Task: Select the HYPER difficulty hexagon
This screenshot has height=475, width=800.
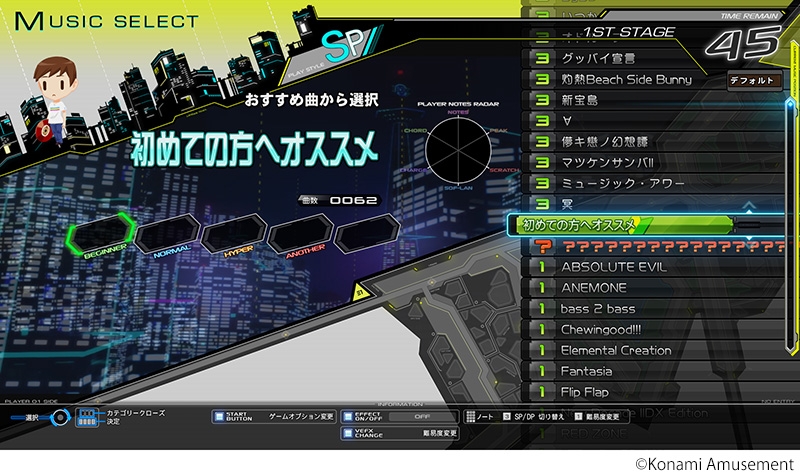Action: (x=233, y=234)
